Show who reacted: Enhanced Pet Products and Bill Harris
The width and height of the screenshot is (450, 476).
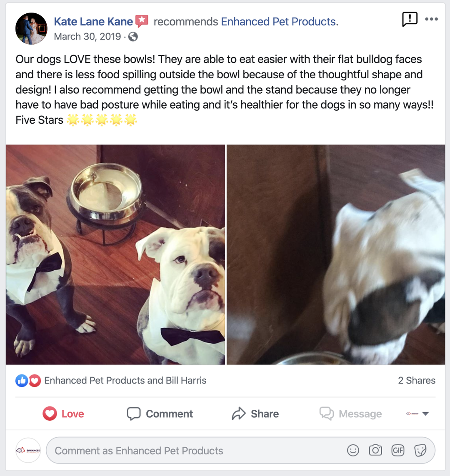coord(125,380)
